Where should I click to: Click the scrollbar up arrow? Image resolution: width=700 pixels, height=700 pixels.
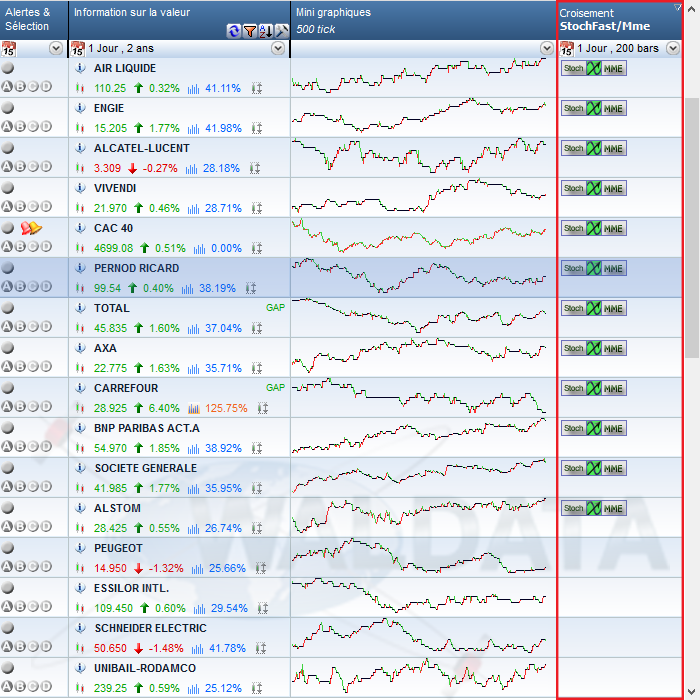point(692,9)
